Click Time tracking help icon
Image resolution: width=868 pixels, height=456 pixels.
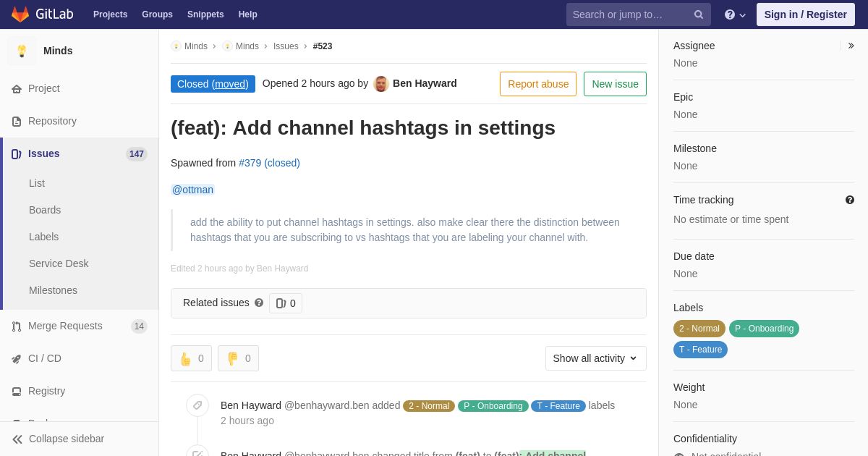pyautogui.click(x=850, y=200)
